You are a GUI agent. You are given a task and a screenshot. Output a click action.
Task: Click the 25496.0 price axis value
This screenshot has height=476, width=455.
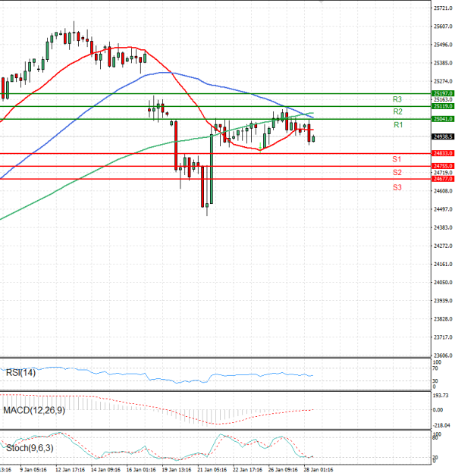[x=443, y=45]
